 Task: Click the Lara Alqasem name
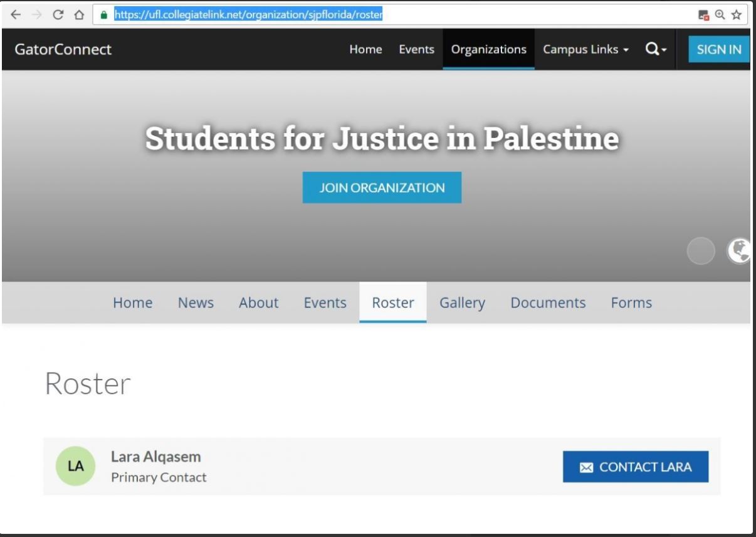[155, 457]
